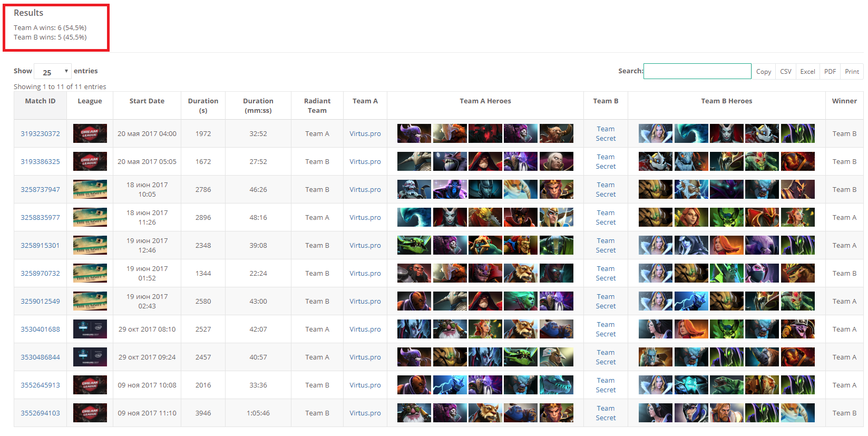
Task: Sort by the Match ID column header
Action: click(40, 105)
